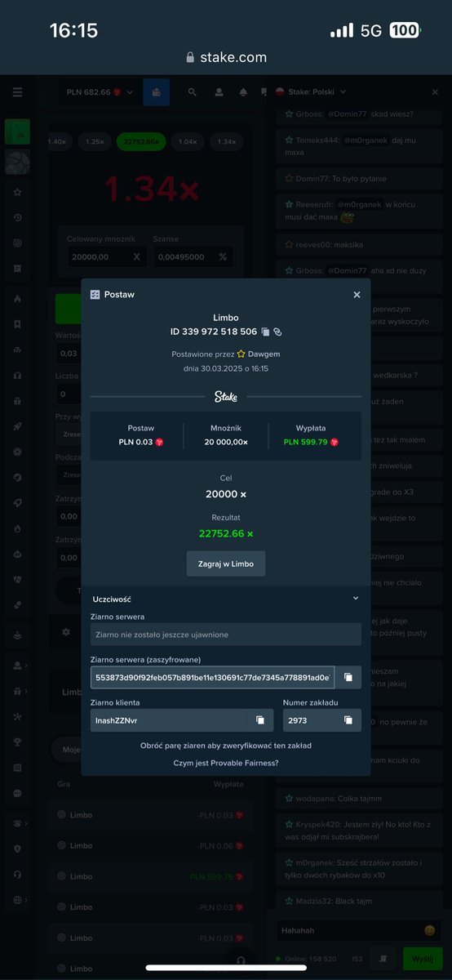Select the 1.34x recent result pill

tap(226, 141)
